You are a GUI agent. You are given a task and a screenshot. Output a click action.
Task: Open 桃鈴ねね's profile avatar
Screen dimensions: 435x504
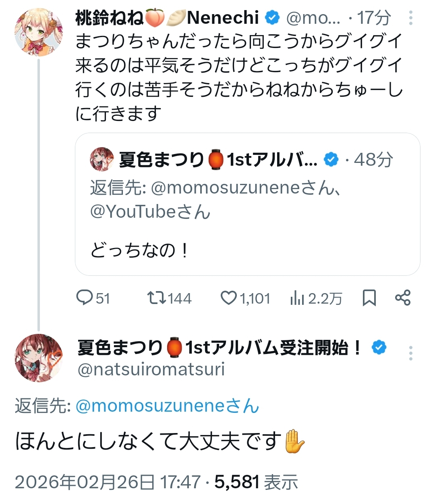coord(39,32)
